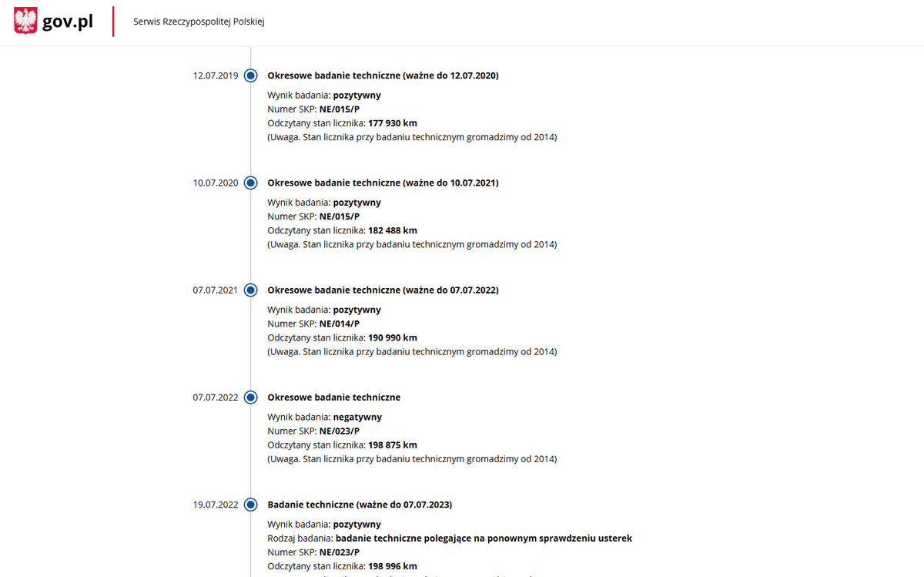
Task: Click the 182 488 km odometer reading
Action: 393,230
